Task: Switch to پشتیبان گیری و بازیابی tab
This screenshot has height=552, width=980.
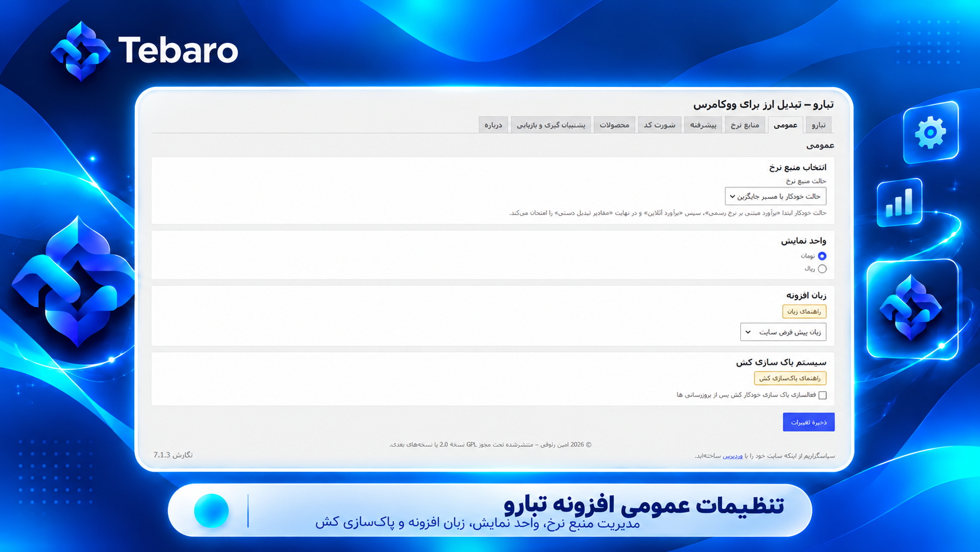Action: pyautogui.click(x=551, y=125)
